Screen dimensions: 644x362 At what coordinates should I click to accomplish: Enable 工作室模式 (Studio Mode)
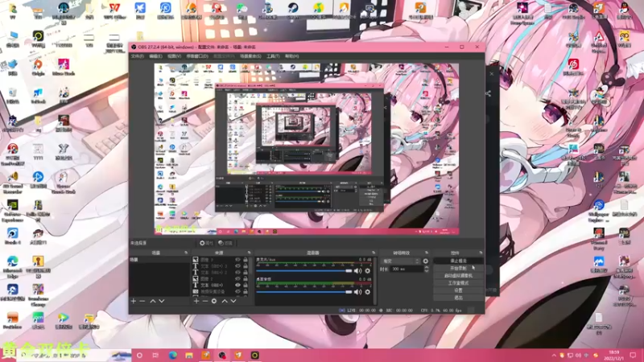click(x=458, y=283)
